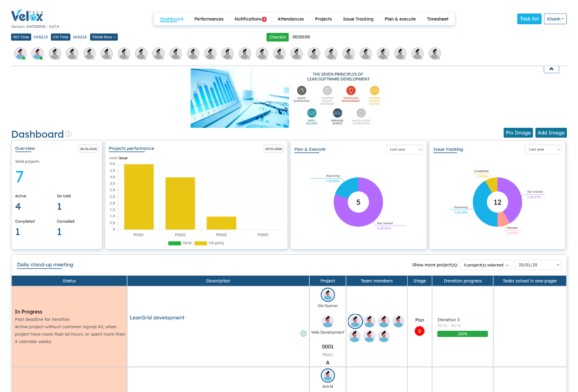This screenshot has height=392, width=578.
Task: Click the green check icon beside LeanGrid development
Action: point(304,334)
